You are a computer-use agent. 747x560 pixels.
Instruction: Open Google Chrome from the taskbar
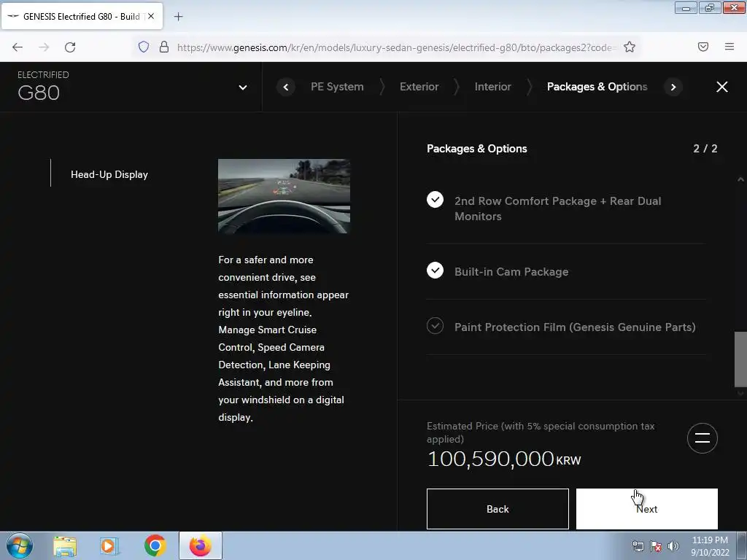click(x=155, y=545)
